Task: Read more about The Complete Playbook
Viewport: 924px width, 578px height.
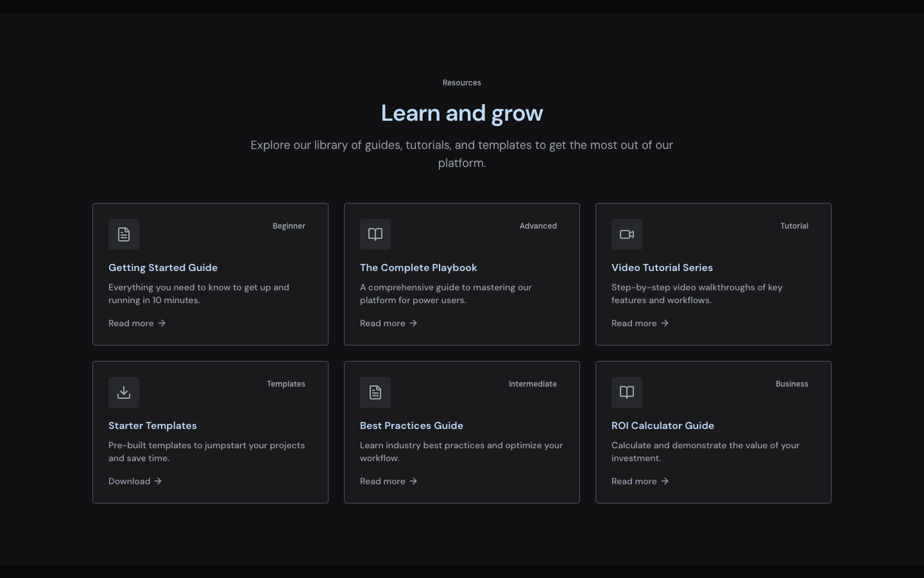Action: (382, 323)
